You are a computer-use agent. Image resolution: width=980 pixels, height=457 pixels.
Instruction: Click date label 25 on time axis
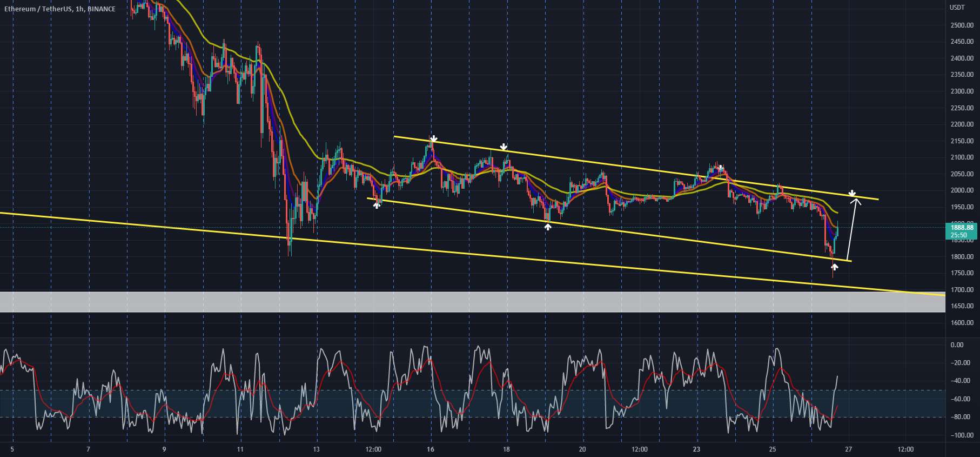pos(773,449)
